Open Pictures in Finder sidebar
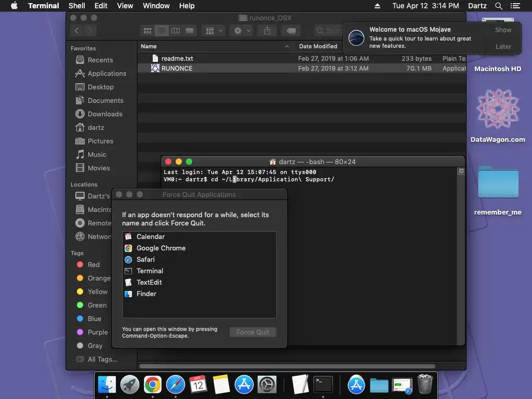The image size is (532, 399). 95,141
